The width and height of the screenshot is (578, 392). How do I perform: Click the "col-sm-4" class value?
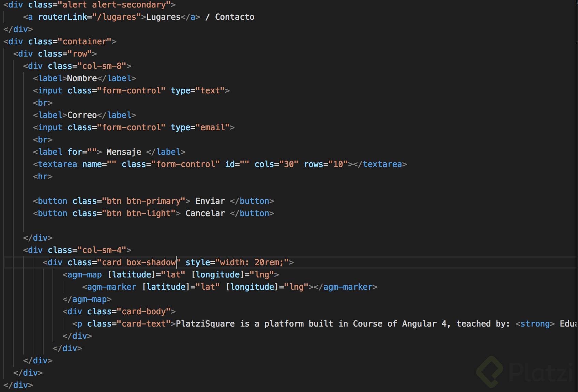coord(102,250)
